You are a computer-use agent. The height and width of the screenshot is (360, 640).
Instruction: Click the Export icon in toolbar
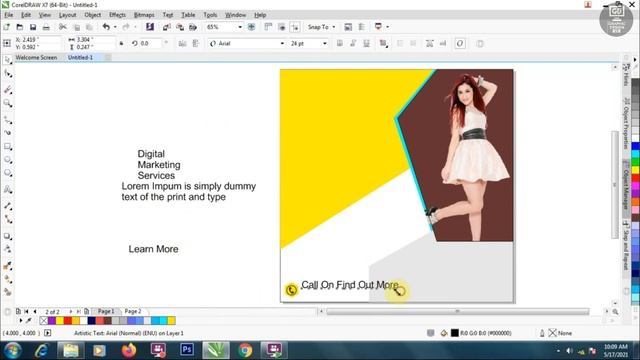click(x=180, y=27)
